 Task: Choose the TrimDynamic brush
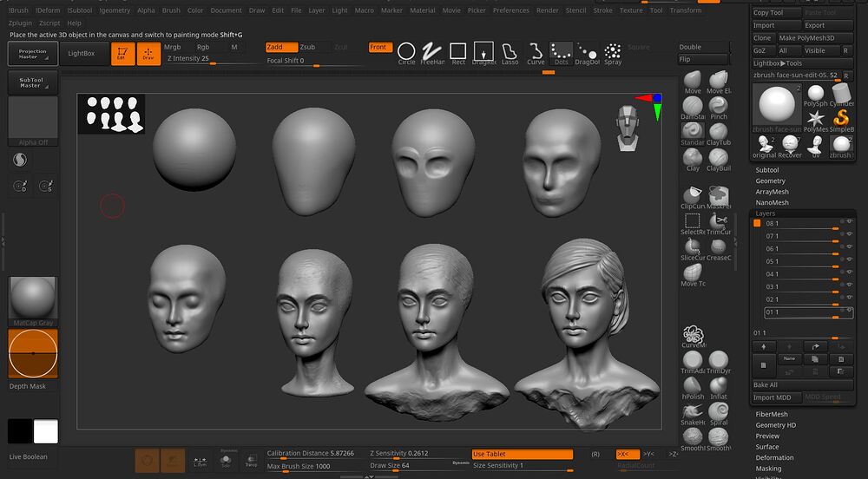pyautogui.click(x=719, y=363)
